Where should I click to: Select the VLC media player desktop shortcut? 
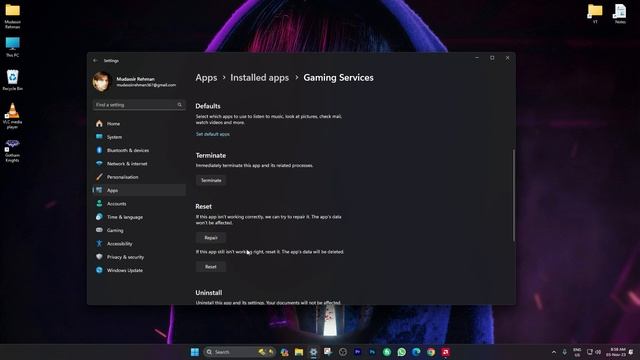coord(13,116)
